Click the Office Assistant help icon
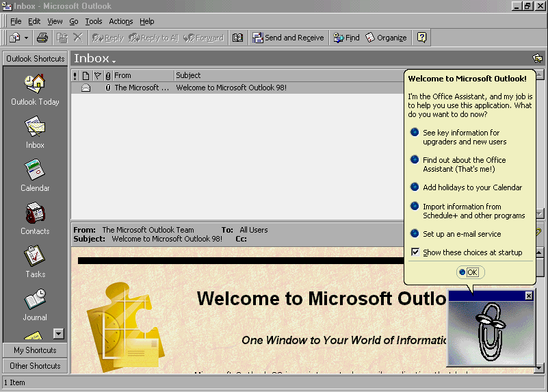Viewport: 548px width, 392px height. (x=422, y=38)
